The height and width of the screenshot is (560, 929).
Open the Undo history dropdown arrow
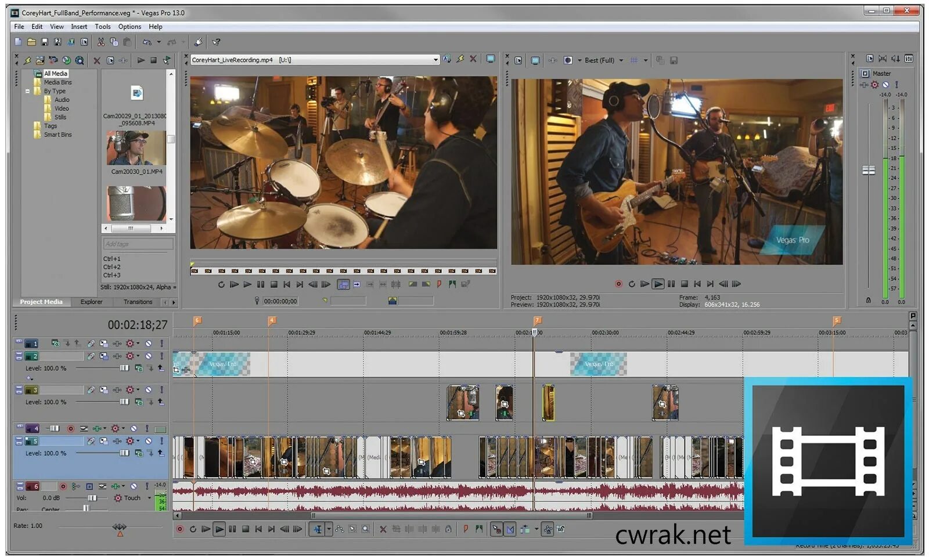pyautogui.click(x=159, y=42)
